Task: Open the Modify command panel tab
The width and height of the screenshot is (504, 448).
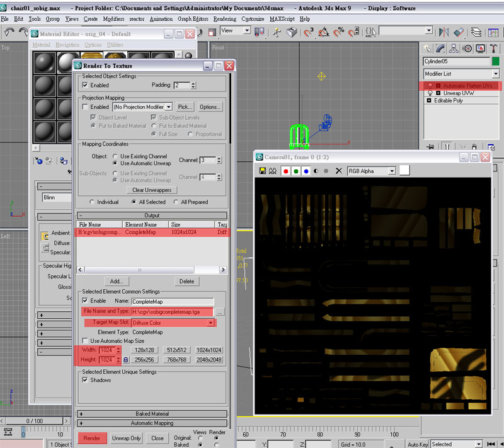Action: point(440,49)
